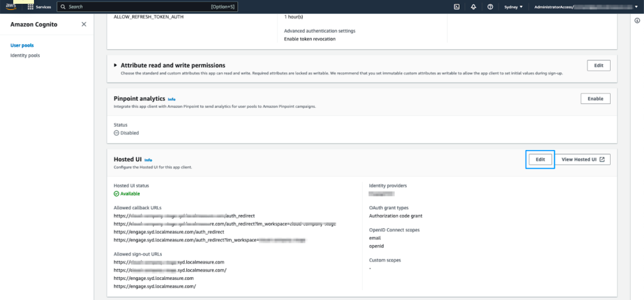Edit the Hosted UI settings
The height and width of the screenshot is (300, 644).
(540, 159)
